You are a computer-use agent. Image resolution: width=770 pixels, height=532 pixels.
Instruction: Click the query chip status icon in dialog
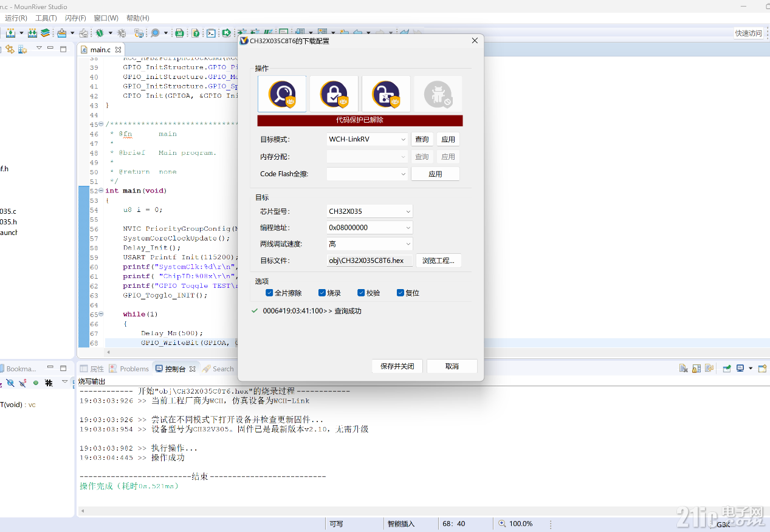(x=282, y=94)
